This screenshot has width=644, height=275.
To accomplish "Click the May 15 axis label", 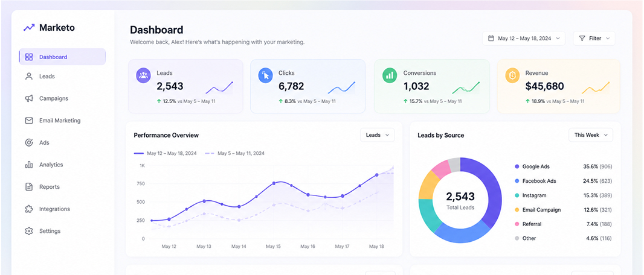I will [273, 247].
